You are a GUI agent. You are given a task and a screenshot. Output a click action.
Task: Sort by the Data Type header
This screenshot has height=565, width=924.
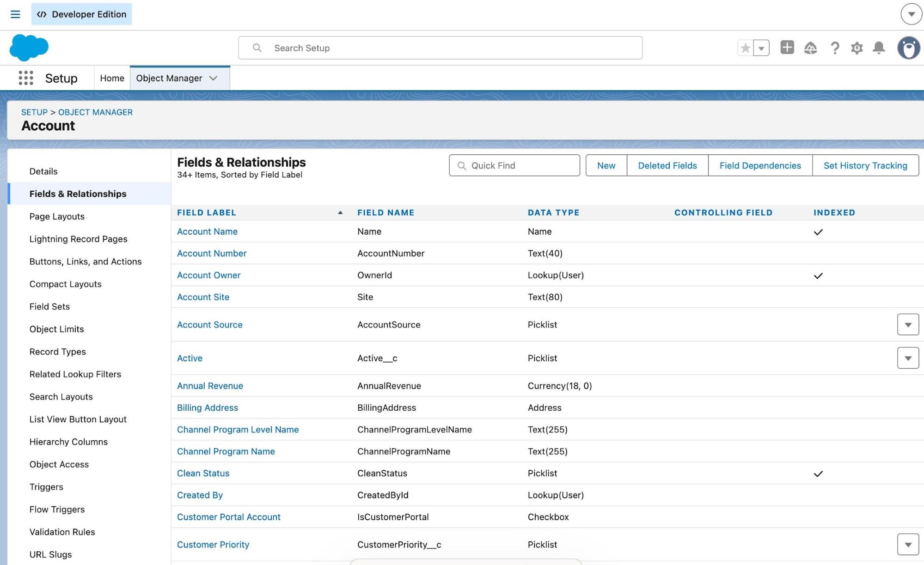pos(553,213)
